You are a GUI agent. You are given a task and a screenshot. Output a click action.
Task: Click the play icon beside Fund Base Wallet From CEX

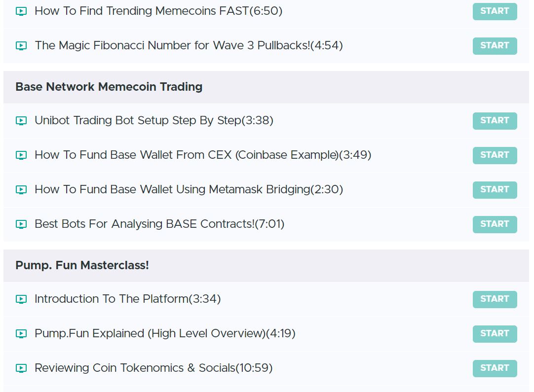point(21,155)
